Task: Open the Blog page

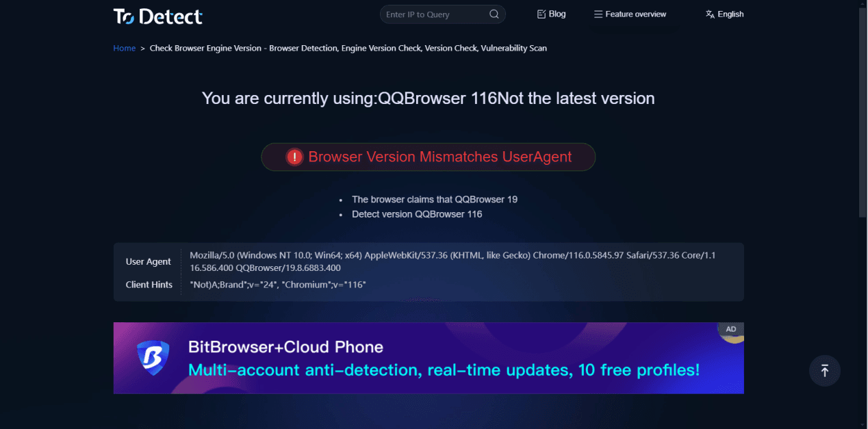Action: [x=551, y=14]
